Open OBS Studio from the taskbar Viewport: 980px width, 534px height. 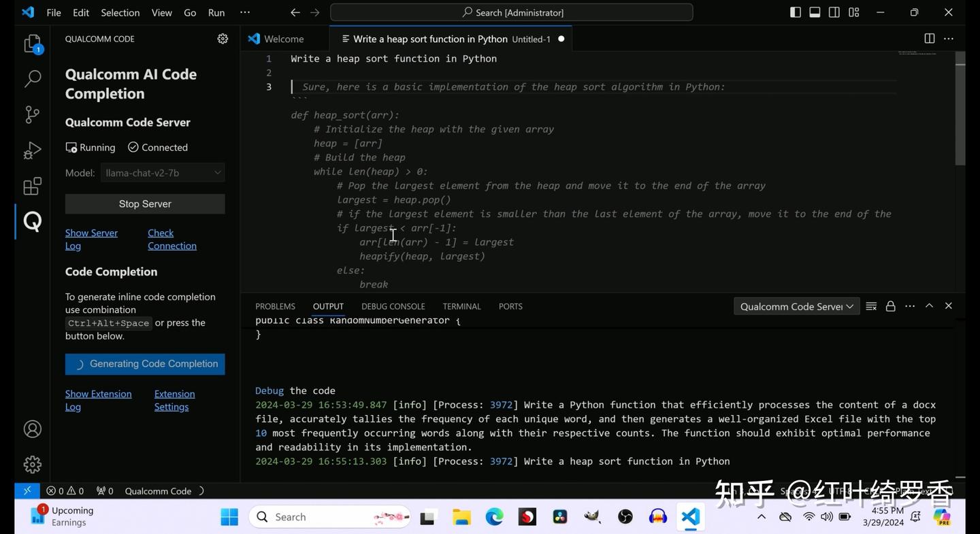pyautogui.click(x=625, y=517)
